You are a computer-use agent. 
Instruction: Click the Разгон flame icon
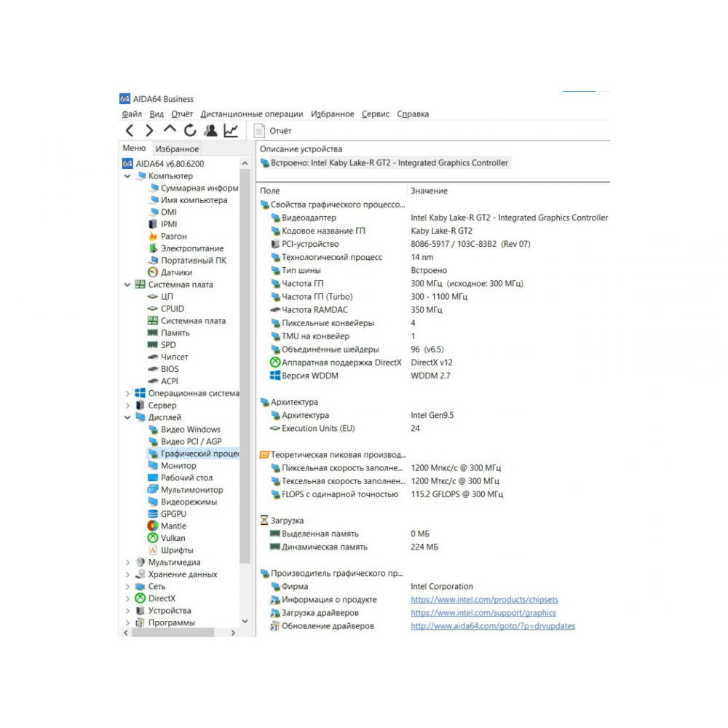[x=153, y=236]
